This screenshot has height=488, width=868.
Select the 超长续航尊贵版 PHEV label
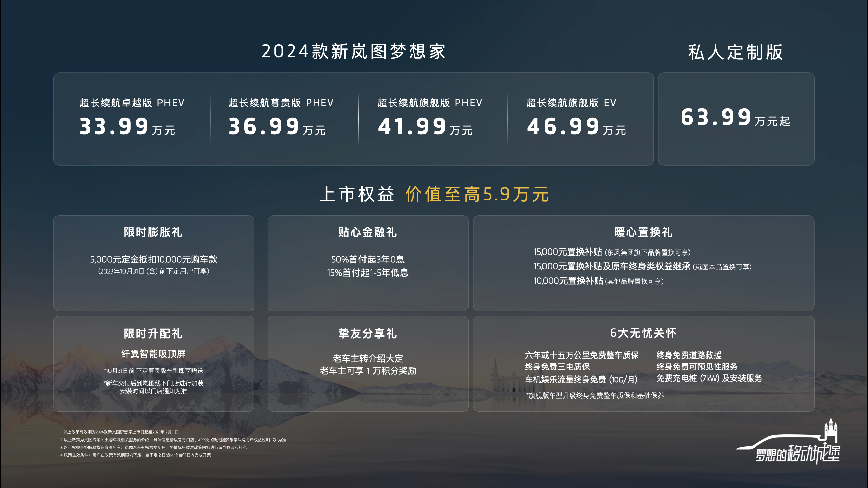click(281, 103)
